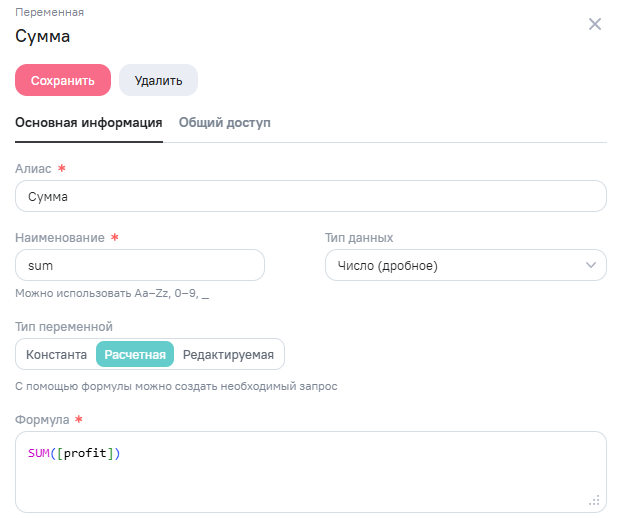Choose the Расчетная variable type
This screenshot has width=623, height=518.
(135, 354)
